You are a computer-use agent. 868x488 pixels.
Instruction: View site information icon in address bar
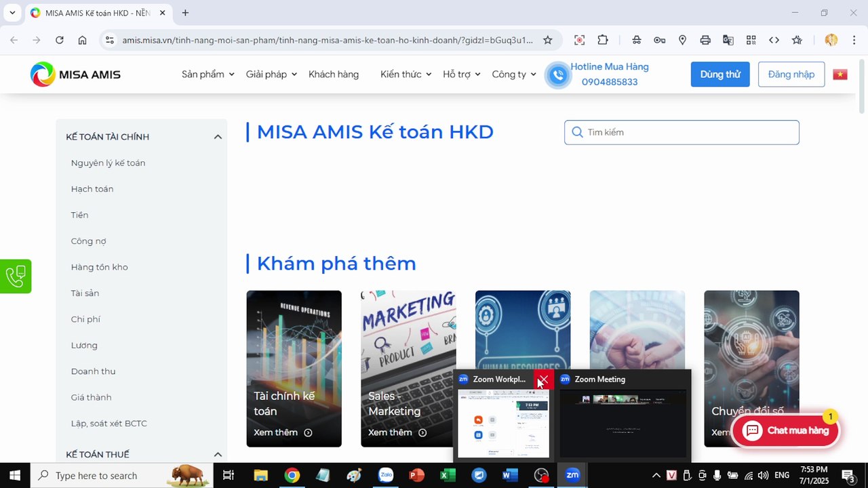[110, 40]
